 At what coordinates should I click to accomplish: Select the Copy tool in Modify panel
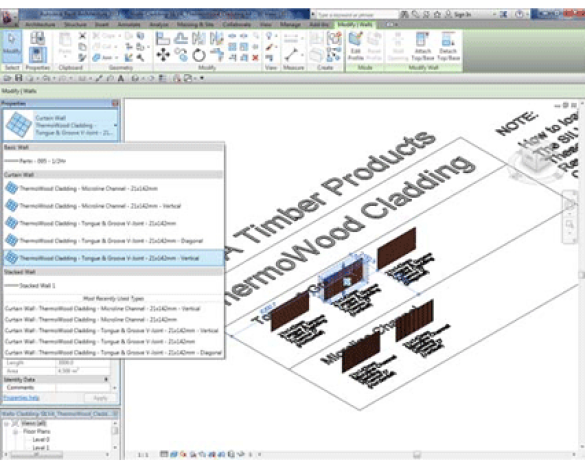181,55
